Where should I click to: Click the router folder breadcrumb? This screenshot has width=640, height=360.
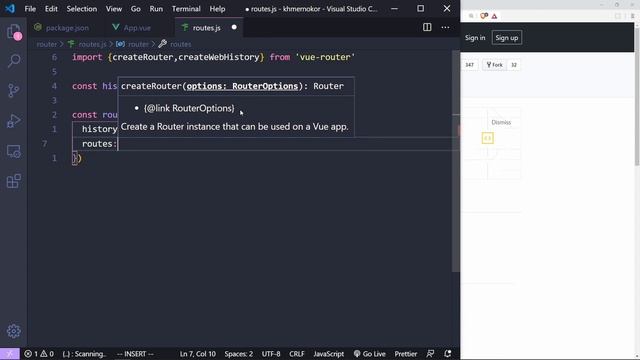(x=47, y=44)
